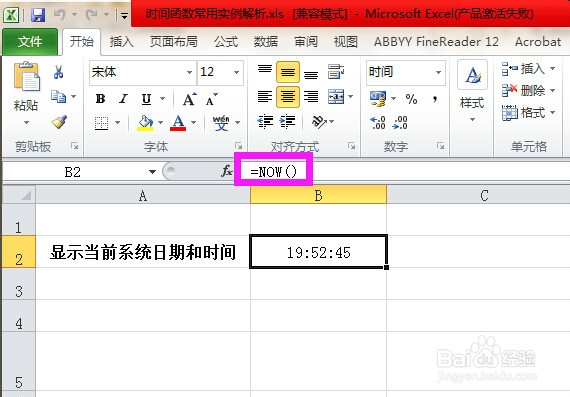Open the 数字 dialog launcher
This screenshot has width=570, height=397.
click(441, 146)
